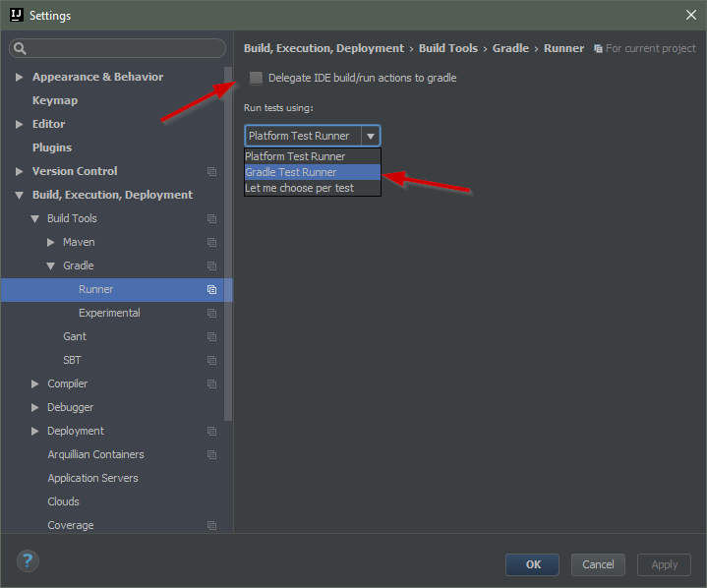Click project-level icon beside Experimental
This screenshot has width=707, height=588.
click(212, 313)
